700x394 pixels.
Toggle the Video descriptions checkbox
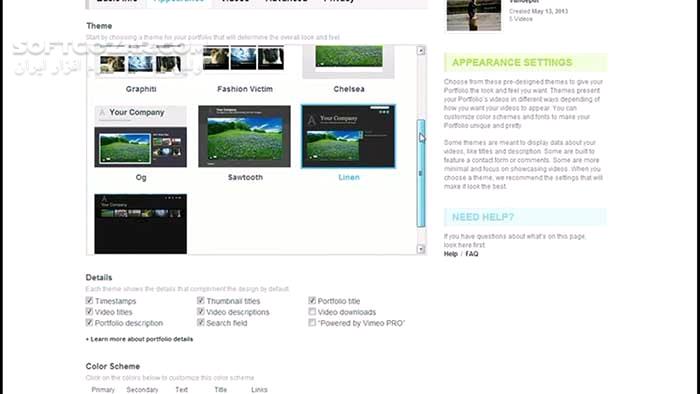(x=200, y=311)
